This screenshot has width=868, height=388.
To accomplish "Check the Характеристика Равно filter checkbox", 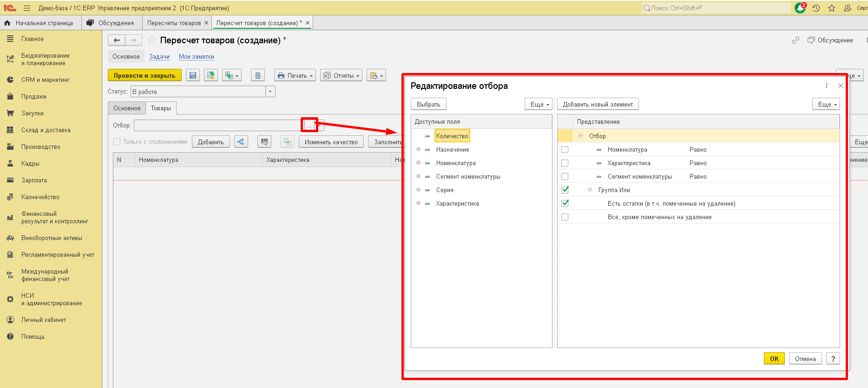I will coord(565,163).
